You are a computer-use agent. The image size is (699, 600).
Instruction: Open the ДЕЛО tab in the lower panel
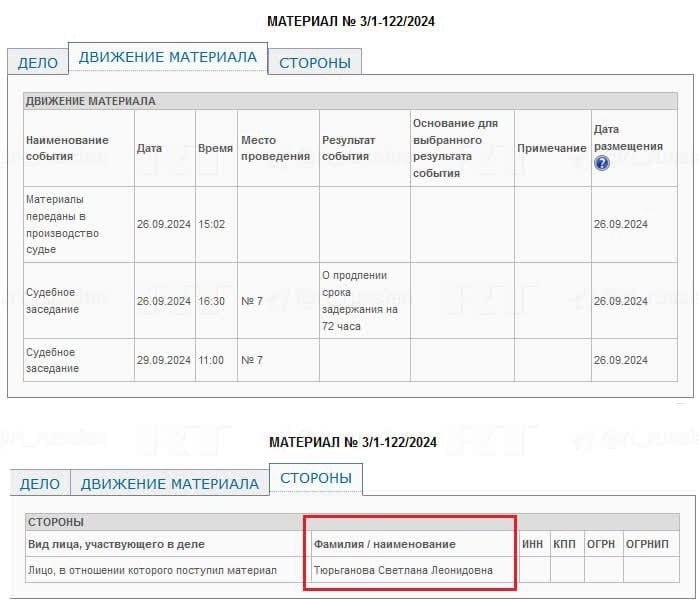pyautogui.click(x=40, y=484)
